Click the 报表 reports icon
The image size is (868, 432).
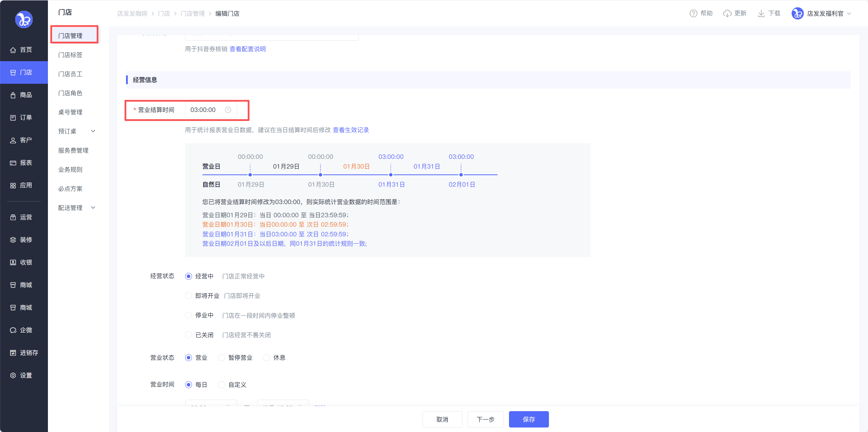[x=13, y=163]
